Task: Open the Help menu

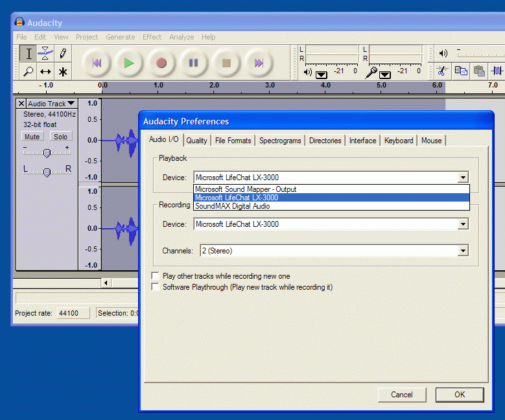Action: [x=208, y=37]
